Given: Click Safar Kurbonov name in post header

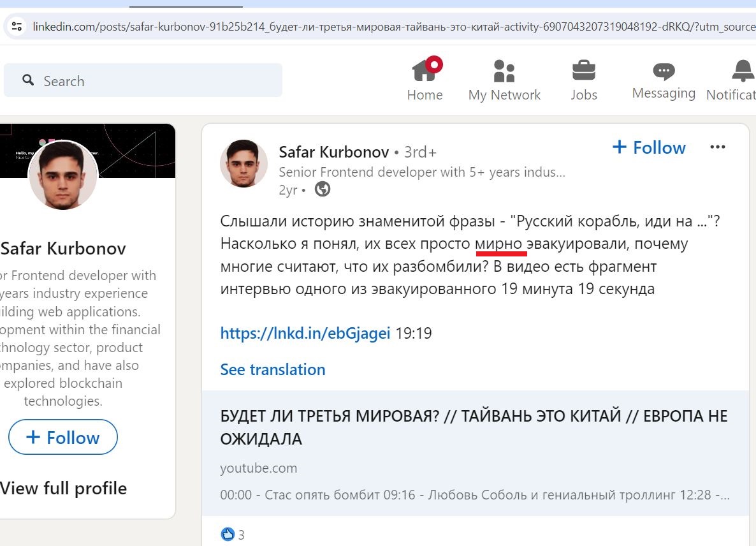Looking at the screenshot, I should (333, 152).
